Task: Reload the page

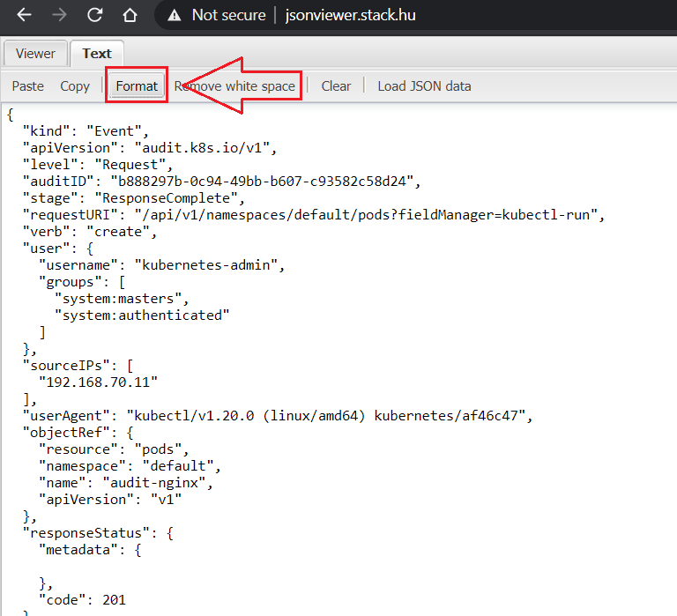Action: 94,15
